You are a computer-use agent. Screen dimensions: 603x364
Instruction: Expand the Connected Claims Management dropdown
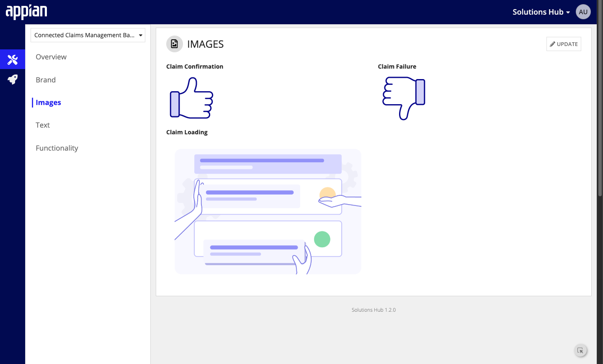(88, 35)
